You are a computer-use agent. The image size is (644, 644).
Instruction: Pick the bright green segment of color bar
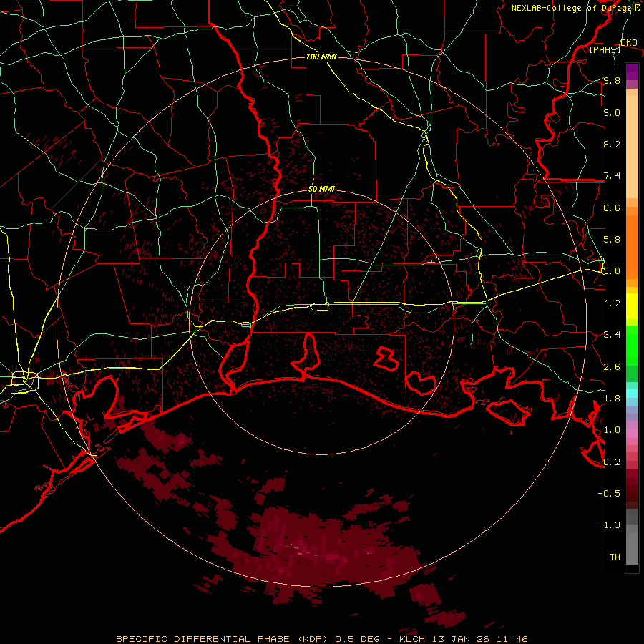pos(632,345)
